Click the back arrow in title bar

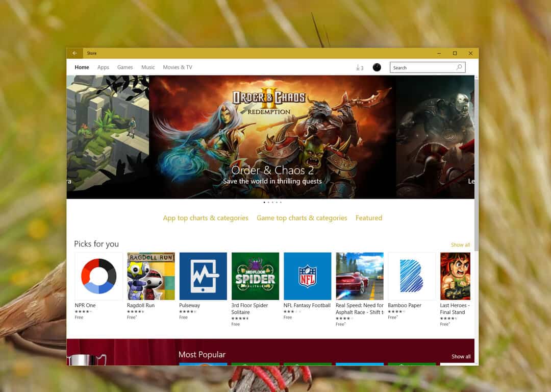pyautogui.click(x=74, y=53)
